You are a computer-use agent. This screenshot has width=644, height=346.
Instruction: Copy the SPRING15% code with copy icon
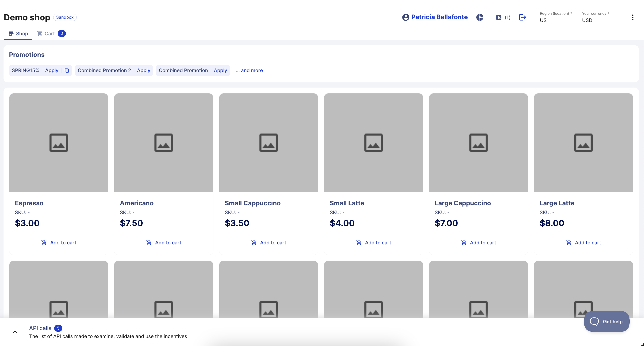(67, 70)
